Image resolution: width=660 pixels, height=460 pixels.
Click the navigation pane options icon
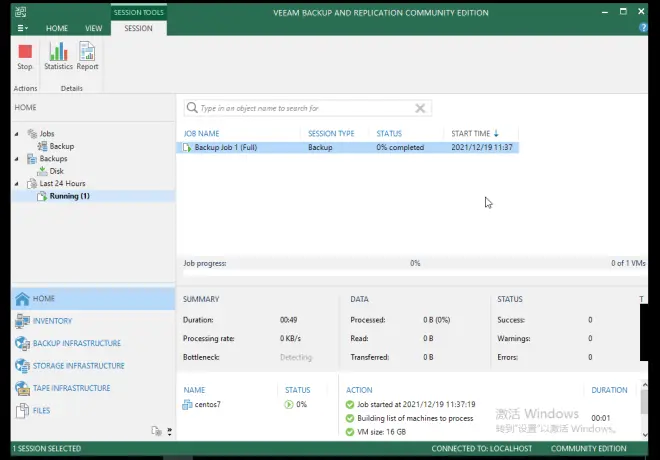click(x=156, y=431)
